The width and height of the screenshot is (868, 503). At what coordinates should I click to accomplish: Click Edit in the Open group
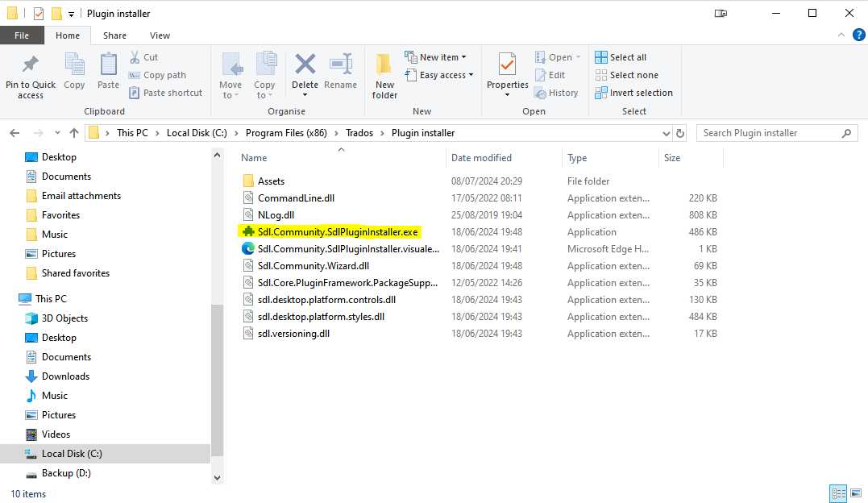550,75
